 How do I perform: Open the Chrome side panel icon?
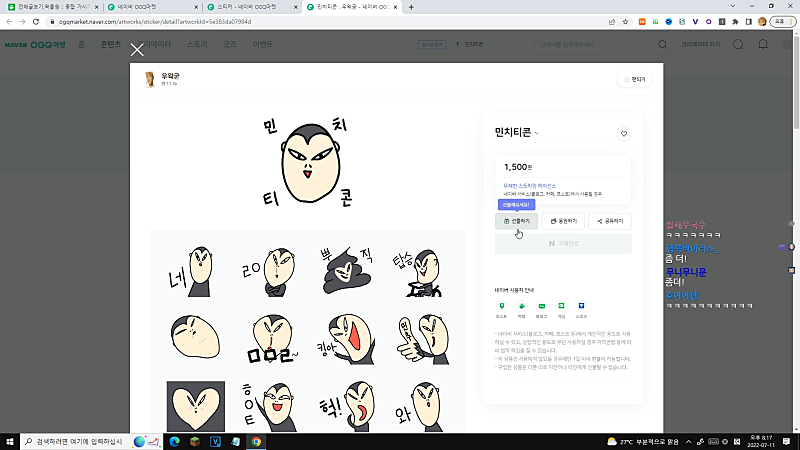point(748,22)
